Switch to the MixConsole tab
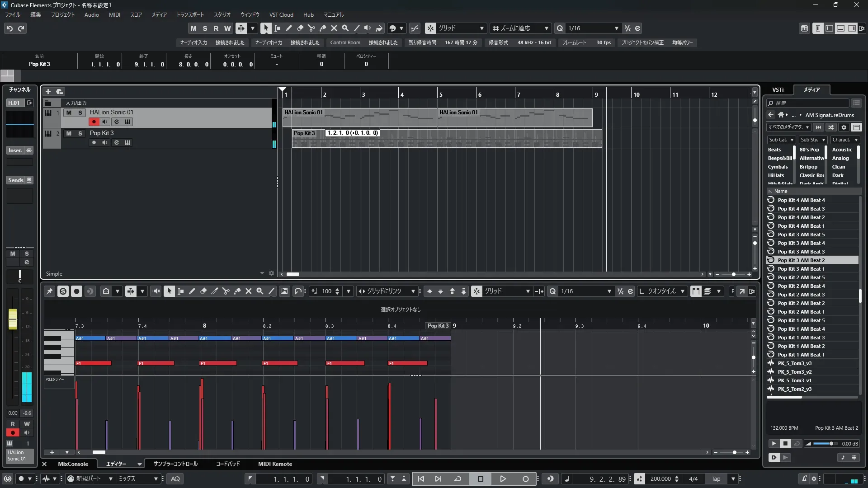This screenshot has width=868, height=488. 73,464
